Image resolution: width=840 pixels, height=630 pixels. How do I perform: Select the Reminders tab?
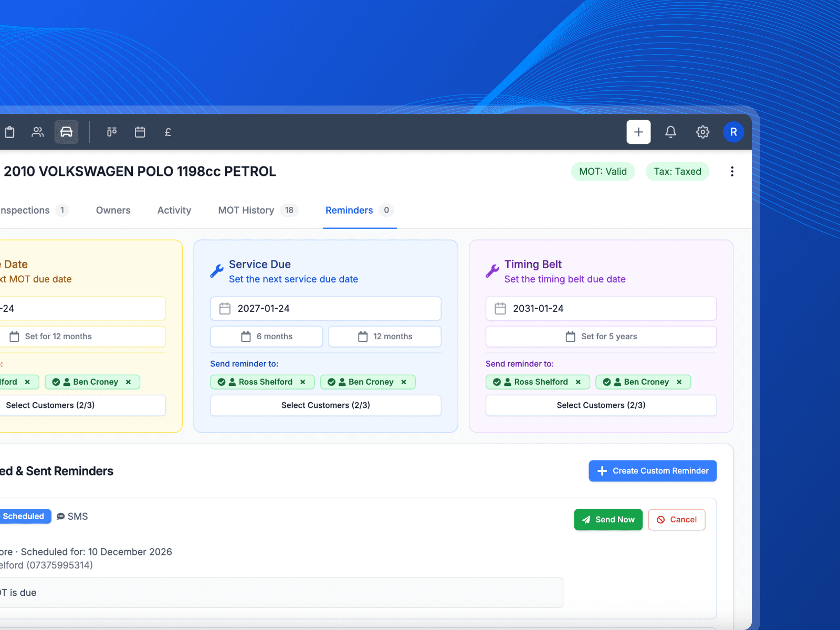pos(359,210)
